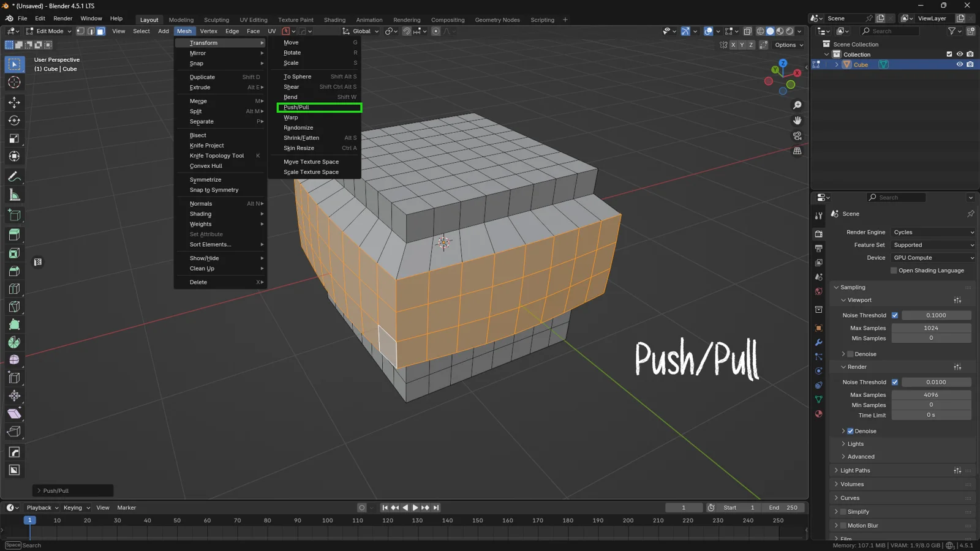
Task: Click Push/Pull in Transform submenu
Action: click(319, 107)
